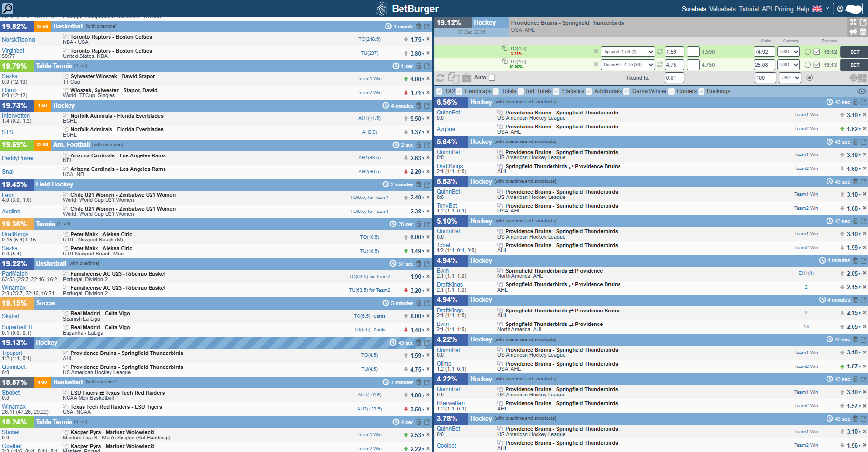868x452 pixels.
Task: Uncheck the Handicaps market filter
Action: point(459,91)
